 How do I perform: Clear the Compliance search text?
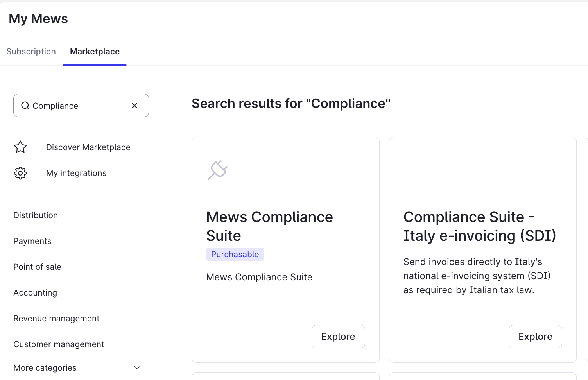[x=134, y=106]
